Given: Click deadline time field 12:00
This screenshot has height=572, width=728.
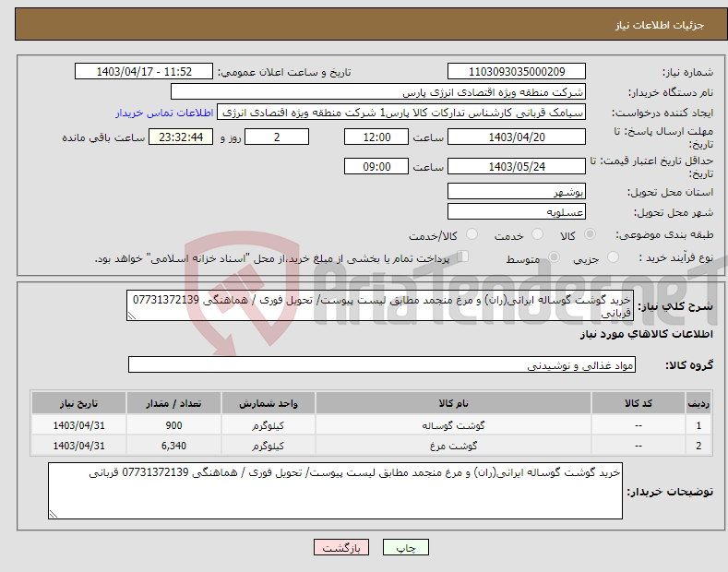Looking at the screenshot, I should coord(376,137).
